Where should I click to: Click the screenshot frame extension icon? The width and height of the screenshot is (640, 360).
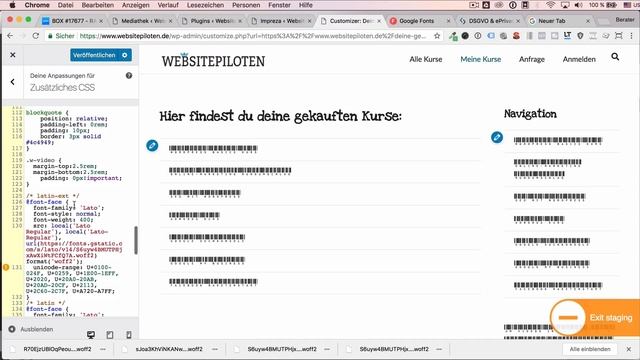point(619,36)
